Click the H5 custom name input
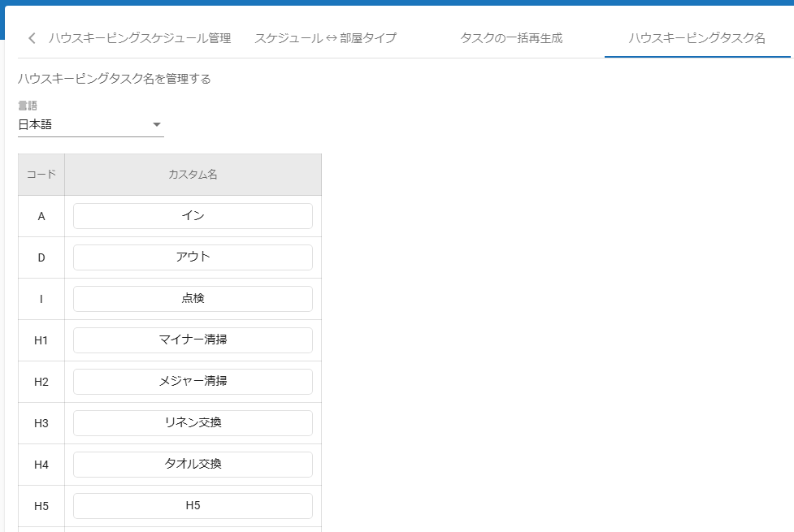 193,506
